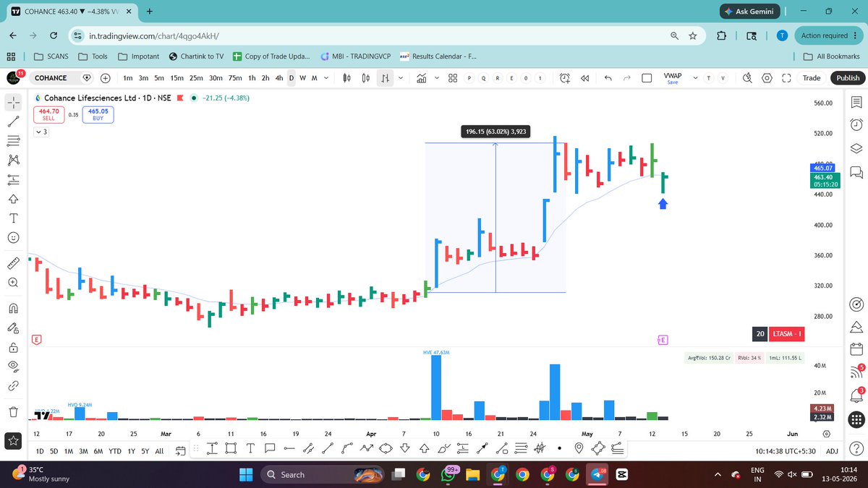Open the chats panel icon
Screen dimensions: 868x488
[856, 172]
